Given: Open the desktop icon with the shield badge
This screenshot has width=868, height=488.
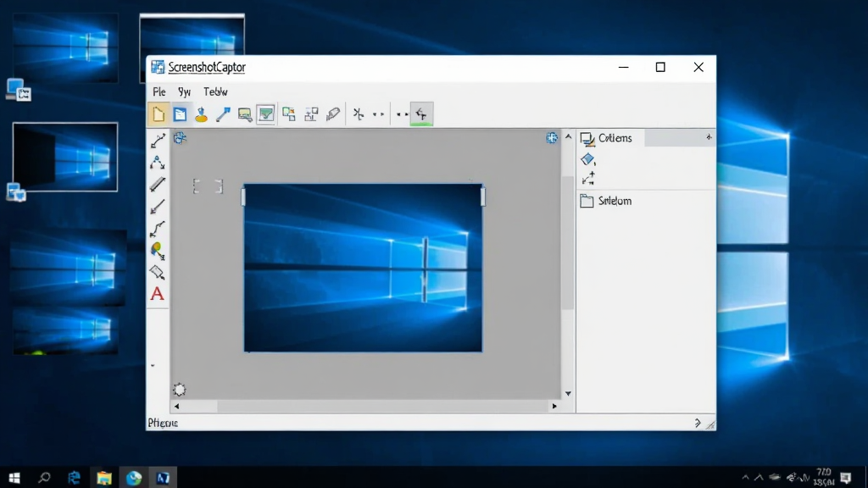Looking at the screenshot, I should [16, 192].
